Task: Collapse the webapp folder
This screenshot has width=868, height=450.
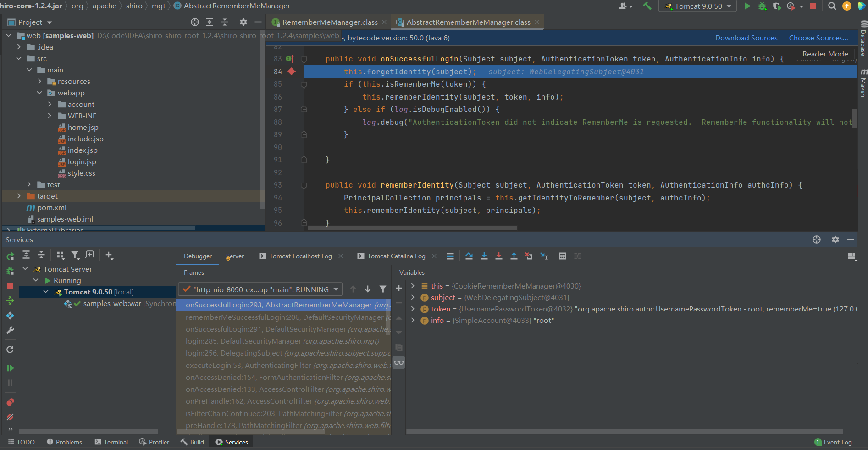Action: click(39, 93)
